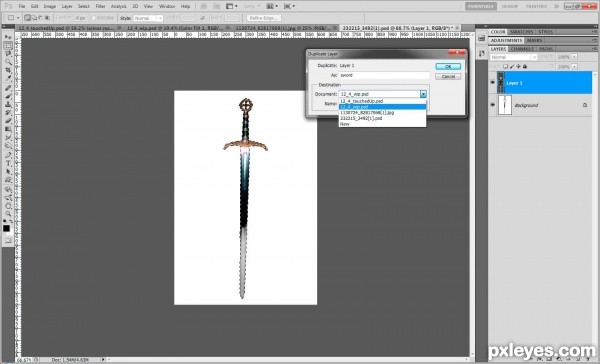Switch to the Swatches tab
Image resolution: width=600 pixels, height=364 pixels.
[x=521, y=32]
